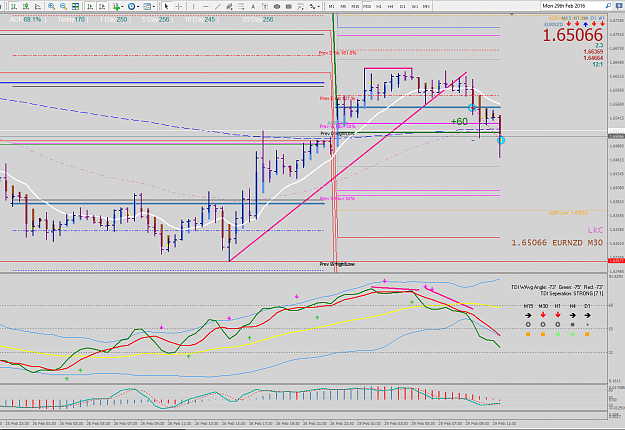The image size is (625, 430).
Task: Select the trendline drawing tool
Action: [218, 6]
